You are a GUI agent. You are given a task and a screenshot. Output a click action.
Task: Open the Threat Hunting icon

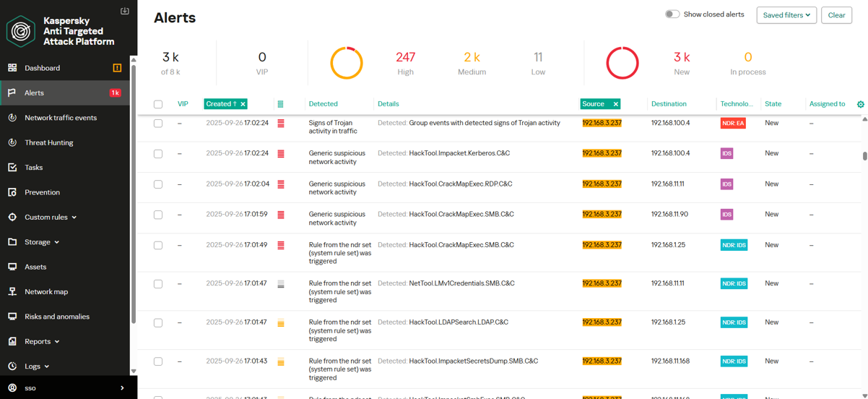12,142
